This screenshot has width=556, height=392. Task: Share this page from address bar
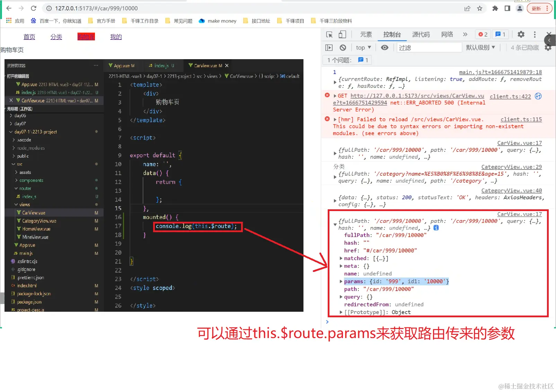pos(467,8)
